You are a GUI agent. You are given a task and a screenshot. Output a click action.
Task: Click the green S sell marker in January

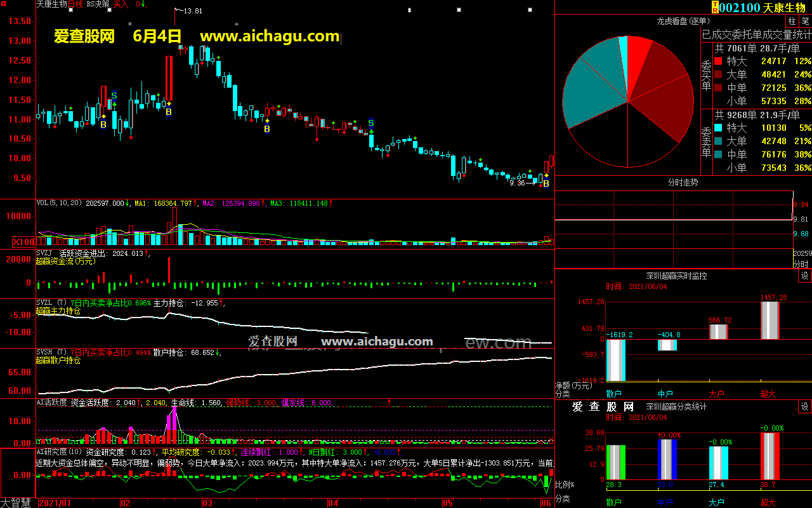point(114,96)
